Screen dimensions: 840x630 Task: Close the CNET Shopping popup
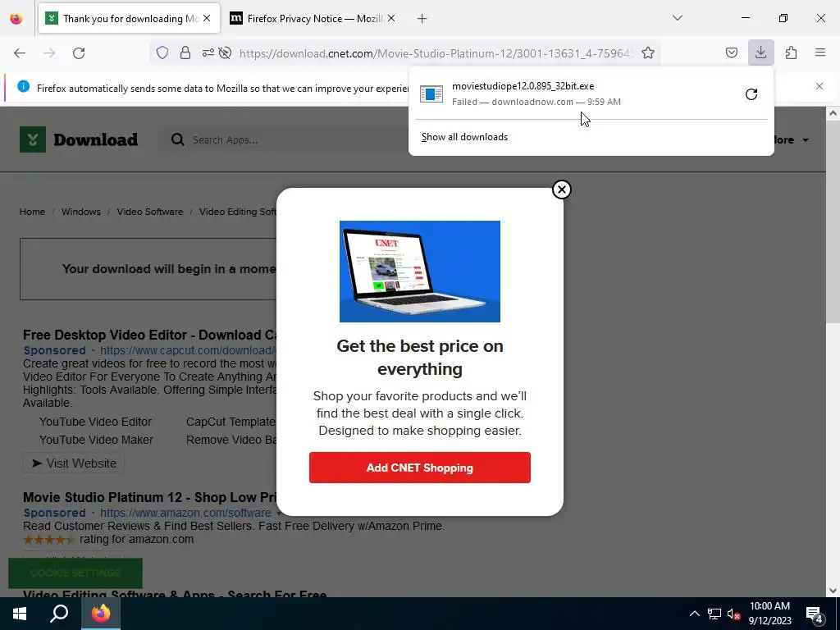point(561,189)
